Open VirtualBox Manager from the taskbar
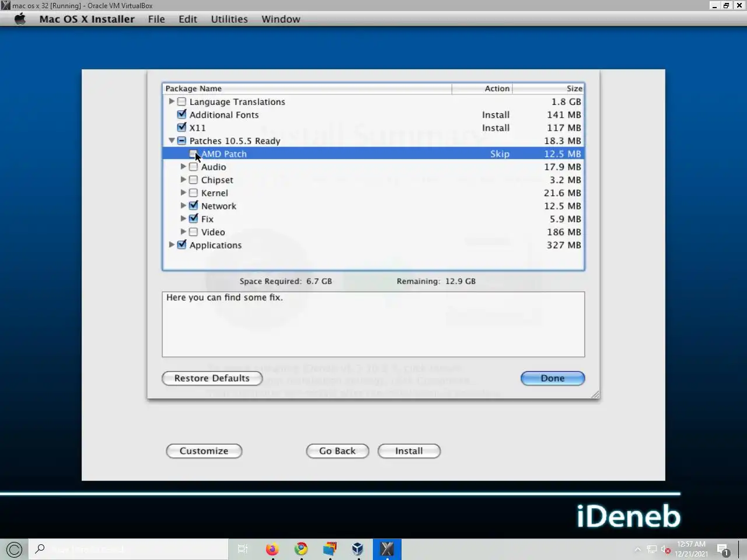 point(358,549)
